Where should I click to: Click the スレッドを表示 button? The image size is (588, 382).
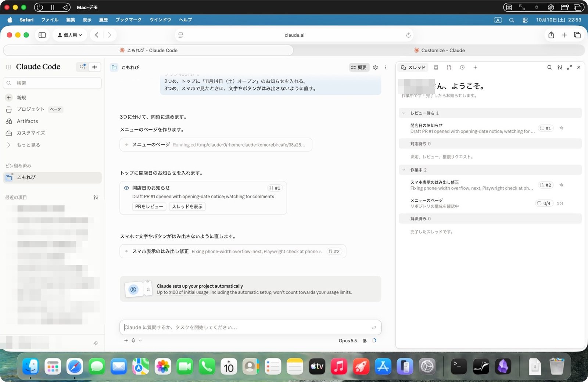(187, 206)
